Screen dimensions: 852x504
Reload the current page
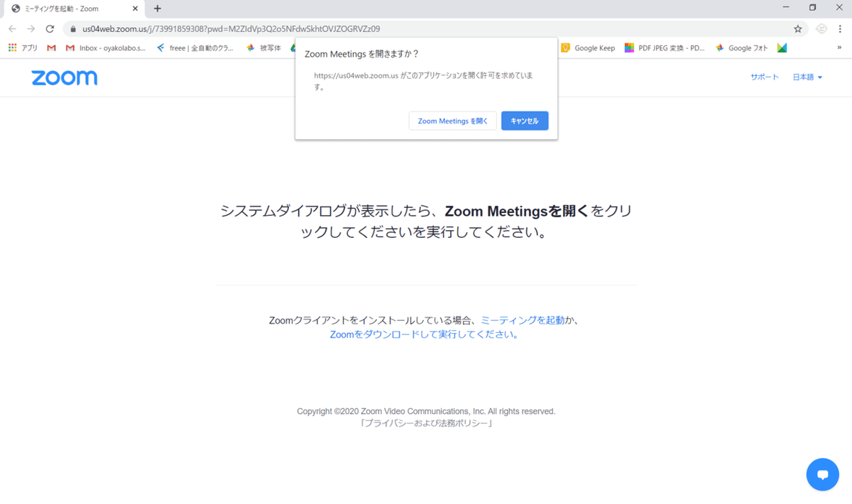[49, 29]
